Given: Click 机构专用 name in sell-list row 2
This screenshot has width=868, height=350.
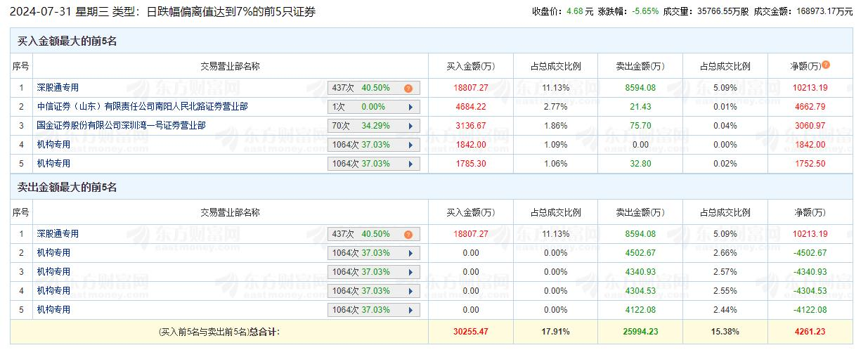Looking at the screenshot, I should (53, 253).
